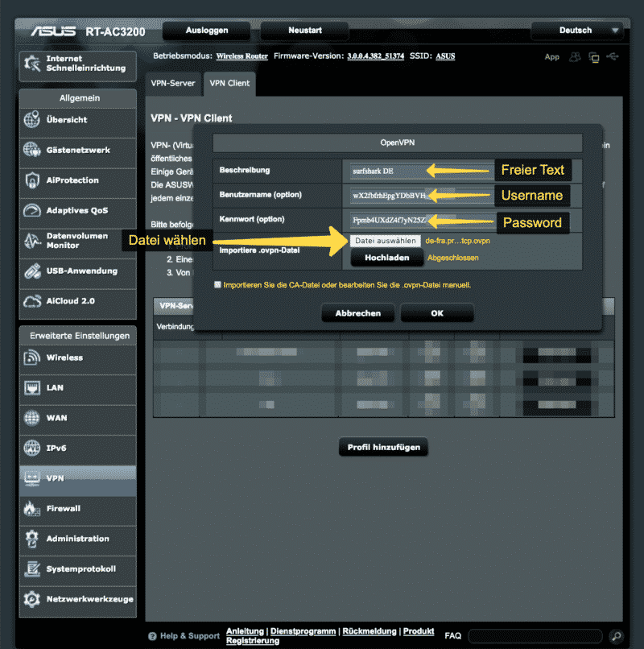The width and height of the screenshot is (644, 649).
Task: Click Abbrechen to cancel the dialog
Action: 358,313
